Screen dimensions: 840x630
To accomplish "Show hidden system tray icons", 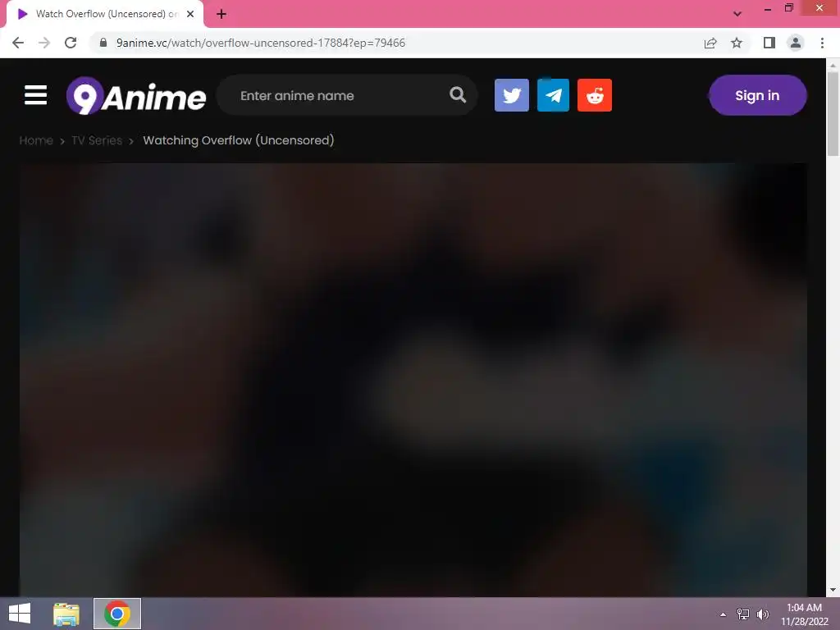I will point(723,614).
